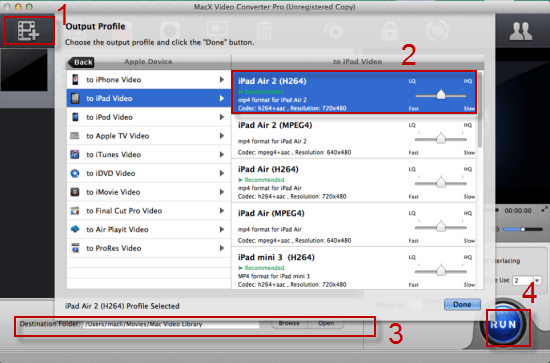Click the iDVD disc icon
Image resolution: width=550 pixels, height=363 pixels.
[75, 173]
